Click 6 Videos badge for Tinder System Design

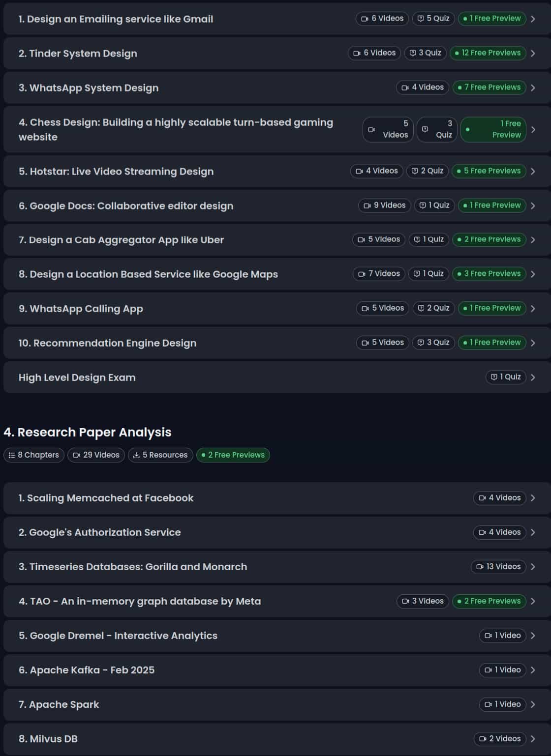(374, 53)
